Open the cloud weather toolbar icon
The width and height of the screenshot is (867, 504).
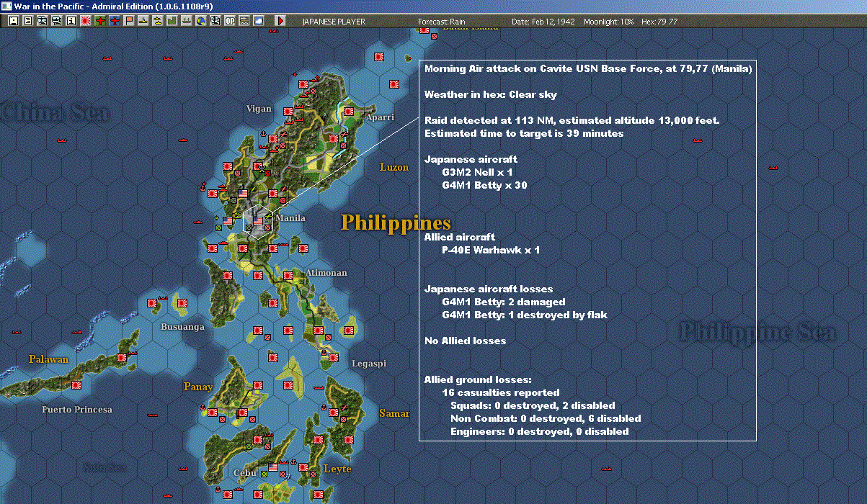point(259,22)
